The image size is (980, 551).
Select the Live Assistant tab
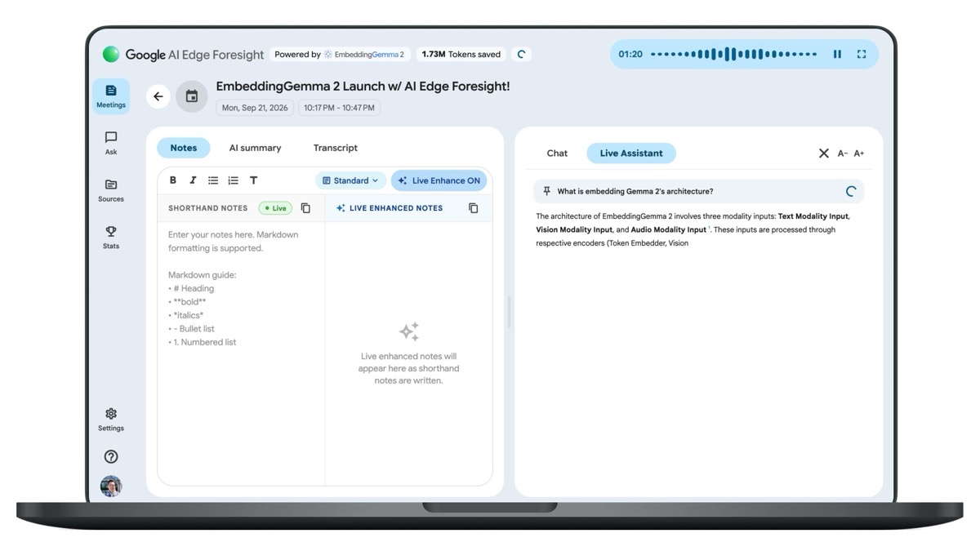pyautogui.click(x=631, y=153)
